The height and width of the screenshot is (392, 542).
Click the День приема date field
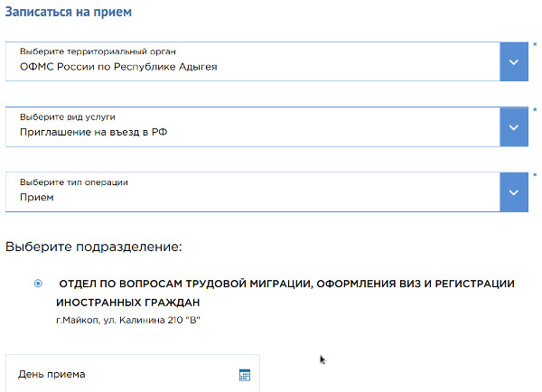coord(133,373)
